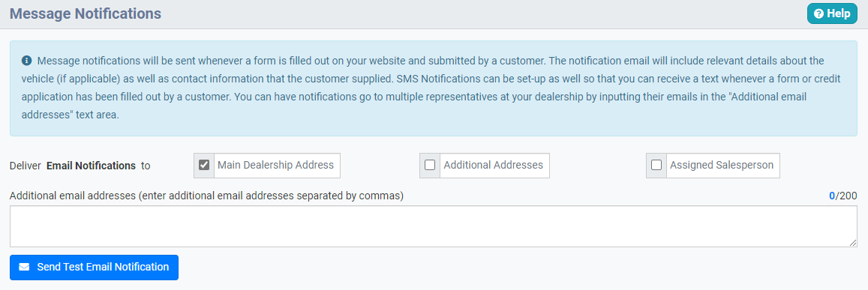Screen dimensions: 868x290
Task: Click the question mark icon in Help
Action: pos(818,13)
